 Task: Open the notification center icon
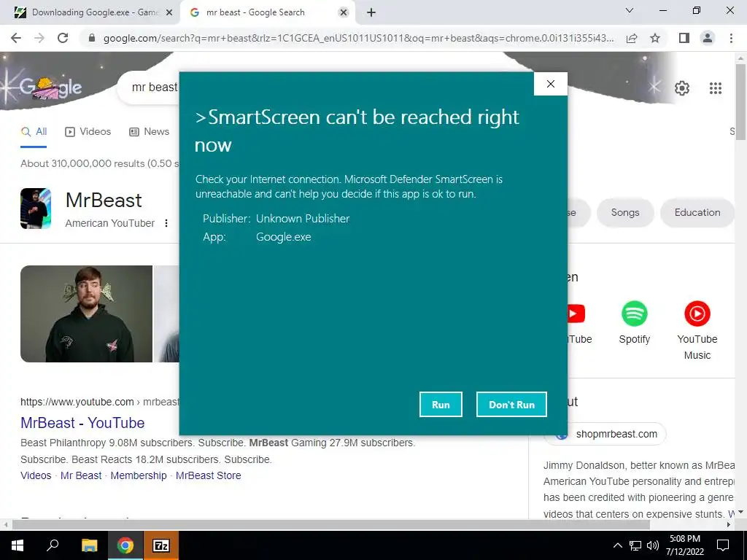(723, 545)
